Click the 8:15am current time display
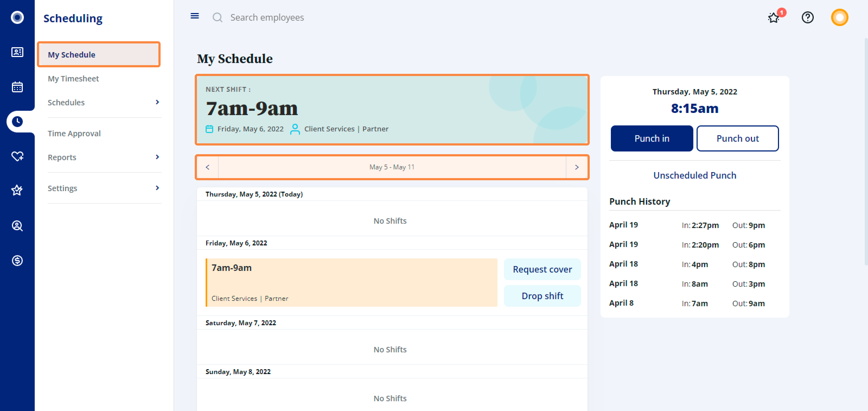Viewport: 868px width, 411px height. [694, 109]
